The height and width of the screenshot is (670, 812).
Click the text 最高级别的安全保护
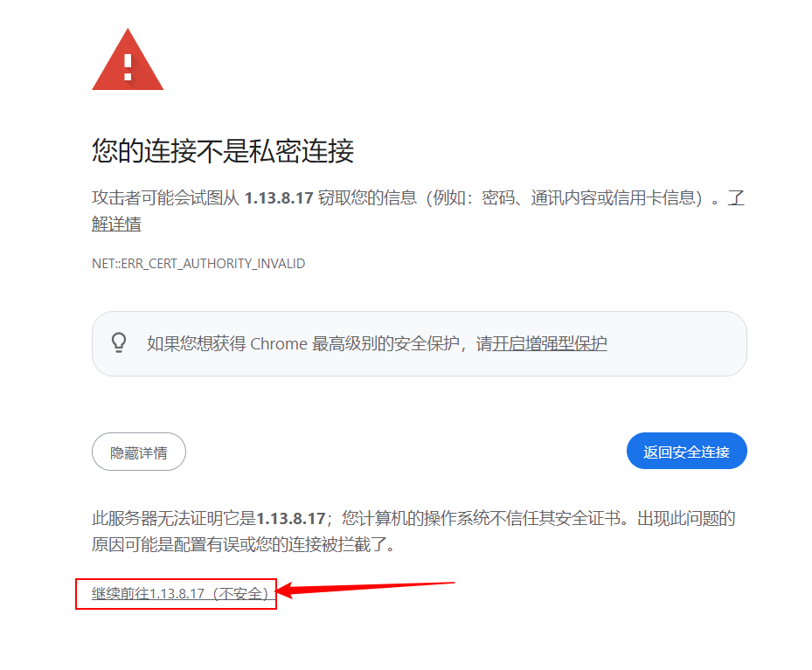pyautogui.click(x=385, y=343)
